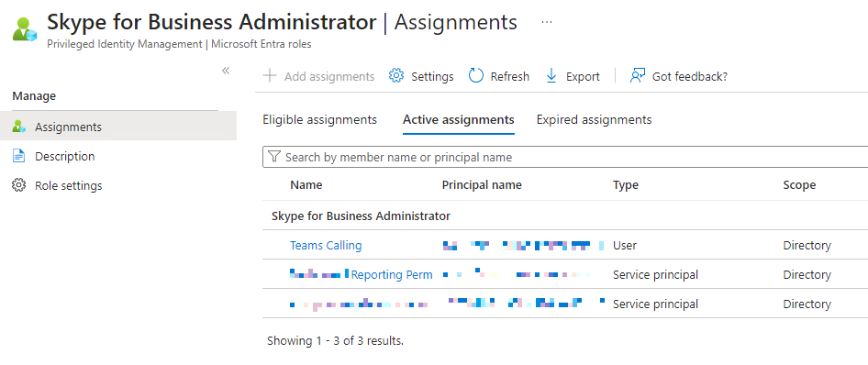Click the Assignments sidebar icon
Image resolution: width=868 pixels, height=365 pixels.
point(19,127)
